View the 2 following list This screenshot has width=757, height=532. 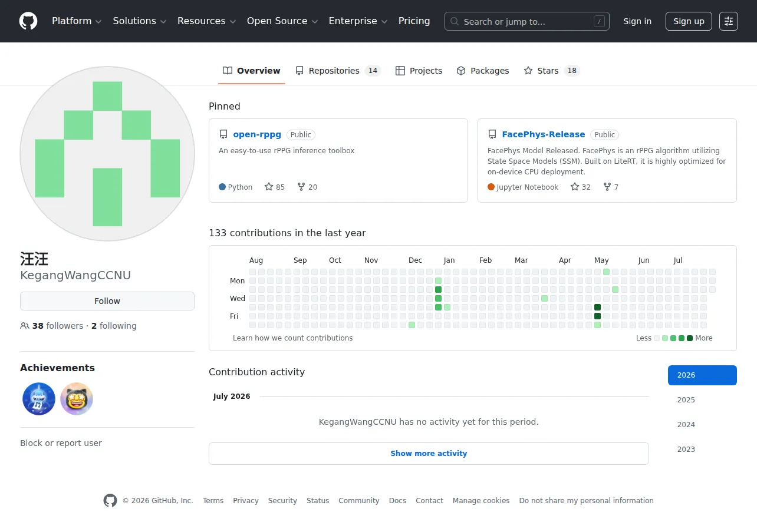114,326
